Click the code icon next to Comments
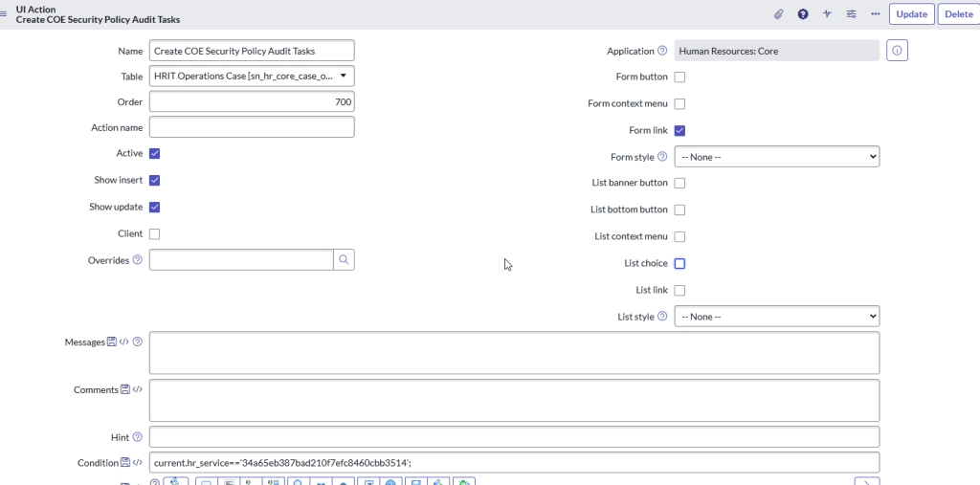The height and width of the screenshot is (485, 980). (x=138, y=389)
